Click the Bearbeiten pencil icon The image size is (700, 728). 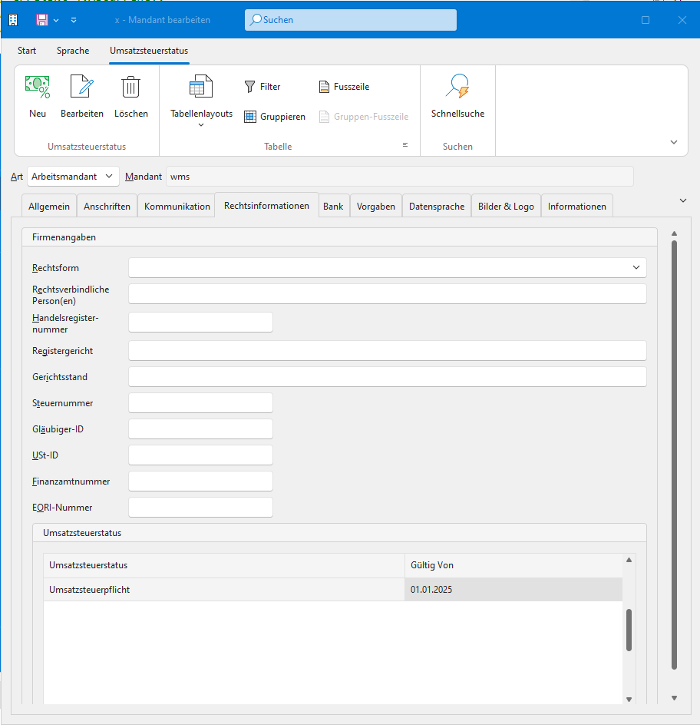click(82, 88)
